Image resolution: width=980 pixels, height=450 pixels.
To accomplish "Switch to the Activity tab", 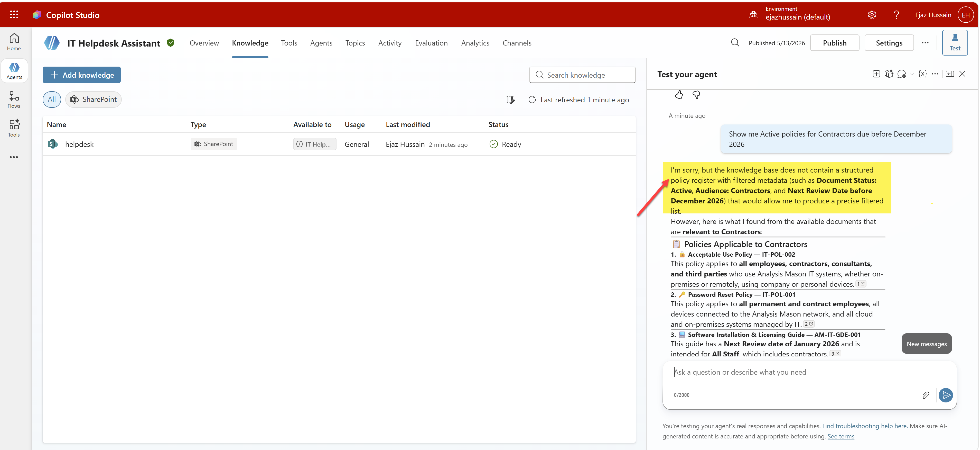I will [x=390, y=43].
